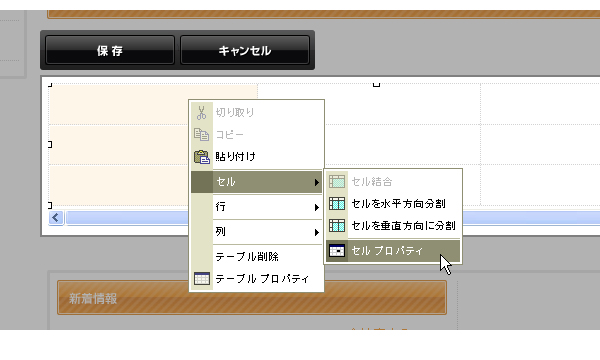Click the copy documents icon
Image resolution: width=600 pixels, height=360 pixels.
tap(201, 134)
